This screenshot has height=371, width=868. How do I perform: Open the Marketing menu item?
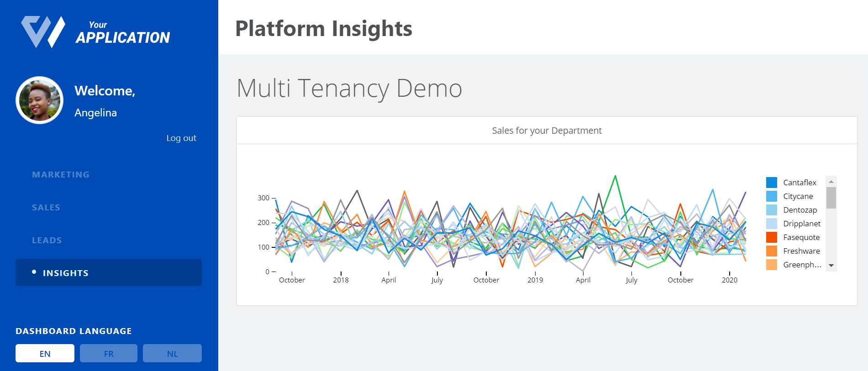click(x=61, y=174)
